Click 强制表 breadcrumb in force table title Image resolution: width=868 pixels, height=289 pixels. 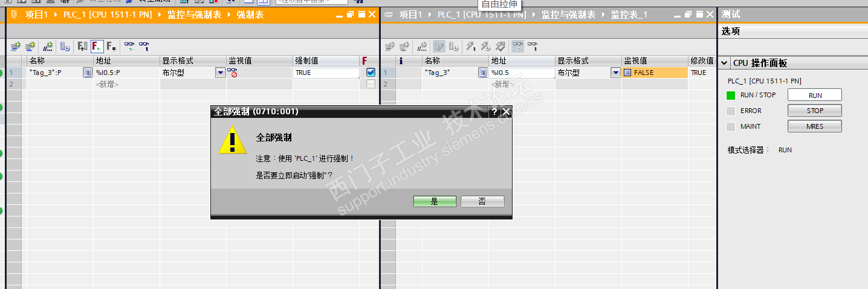click(x=250, y=15)
